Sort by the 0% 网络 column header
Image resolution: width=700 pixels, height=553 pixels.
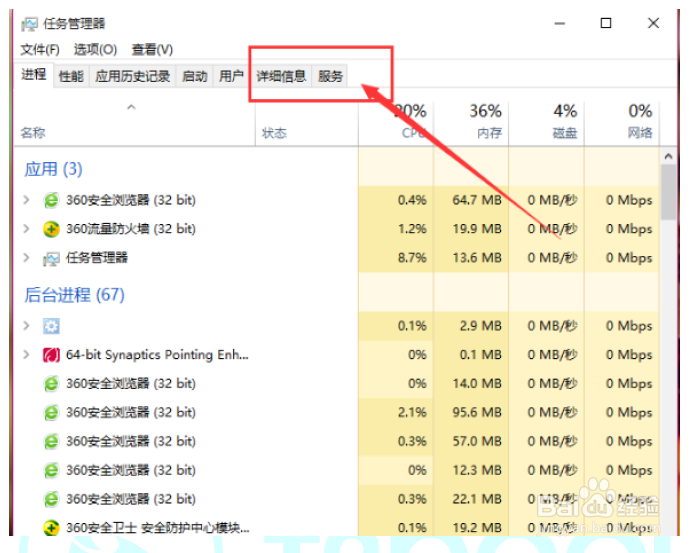tap(622, 123)
